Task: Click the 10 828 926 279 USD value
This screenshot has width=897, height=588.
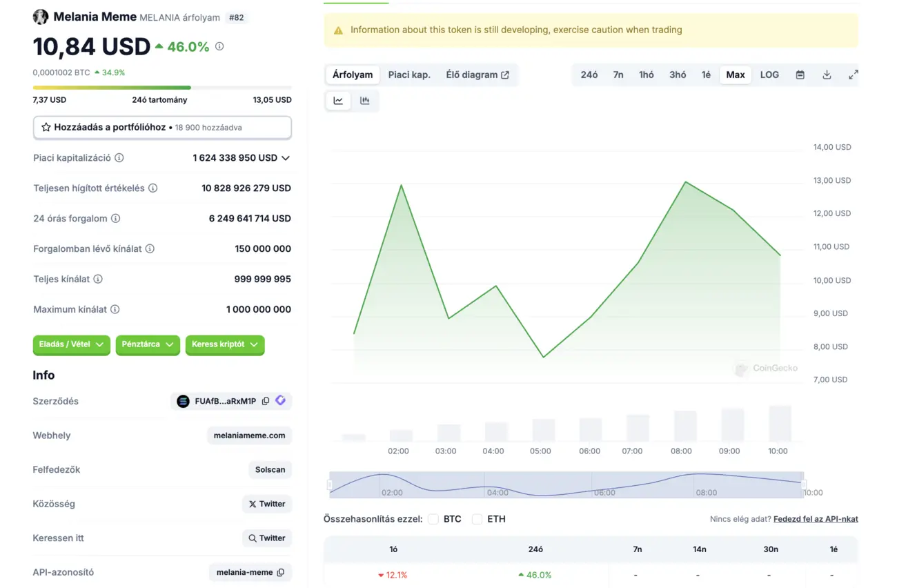Action: 246,188
